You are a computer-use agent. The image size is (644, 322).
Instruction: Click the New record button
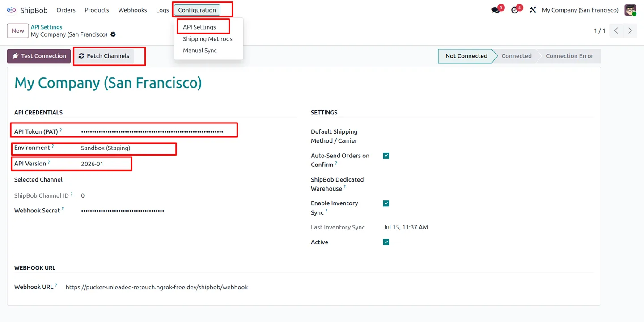tap(18, 31)
